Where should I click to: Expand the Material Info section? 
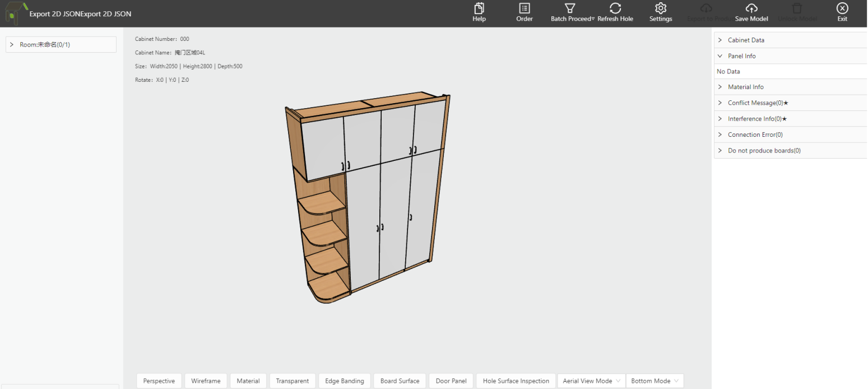(720, 87)
